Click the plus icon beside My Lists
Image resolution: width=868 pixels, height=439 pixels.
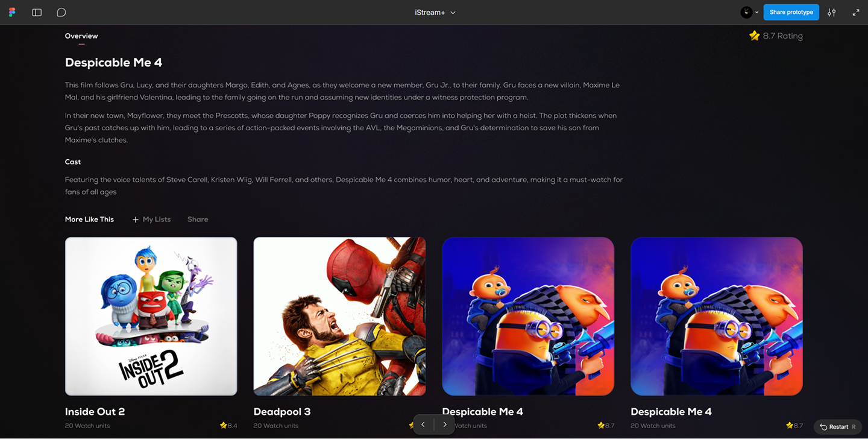[136, 219]
